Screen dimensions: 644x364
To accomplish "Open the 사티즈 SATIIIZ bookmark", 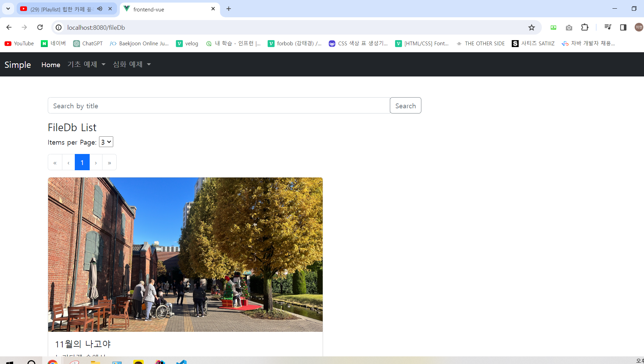I will tap(533, 43).
